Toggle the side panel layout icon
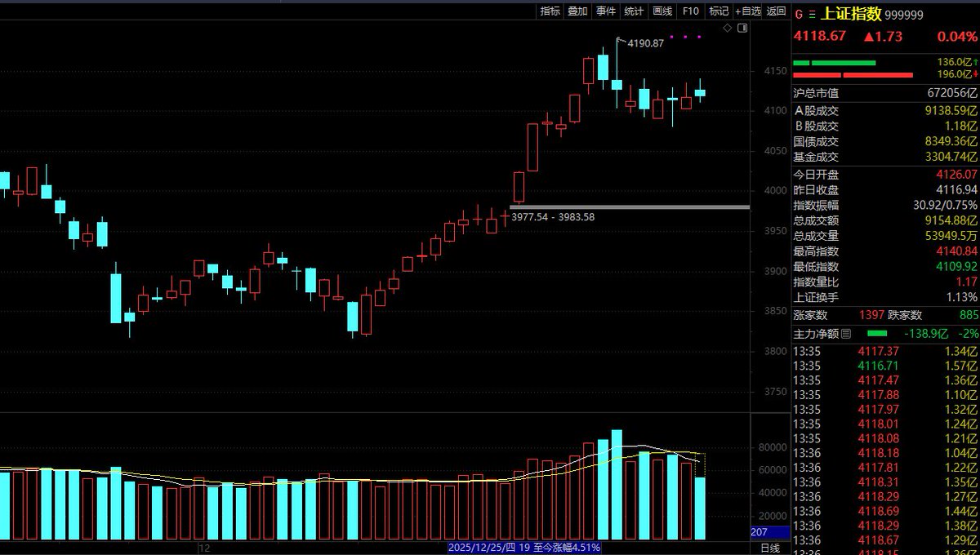Screen dimensions: 980x555 (x=742, y=28)
